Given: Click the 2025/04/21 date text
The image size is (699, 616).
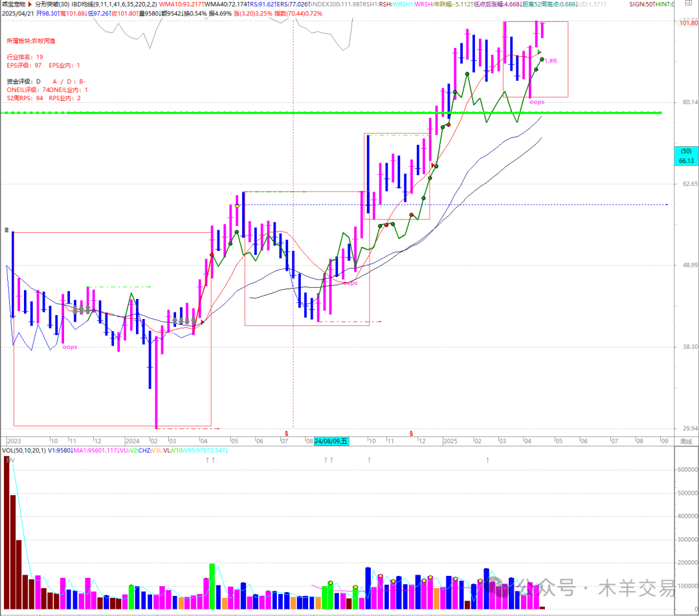Looking at the screenshot, I should pyautogui.click(x=18, y=14).
